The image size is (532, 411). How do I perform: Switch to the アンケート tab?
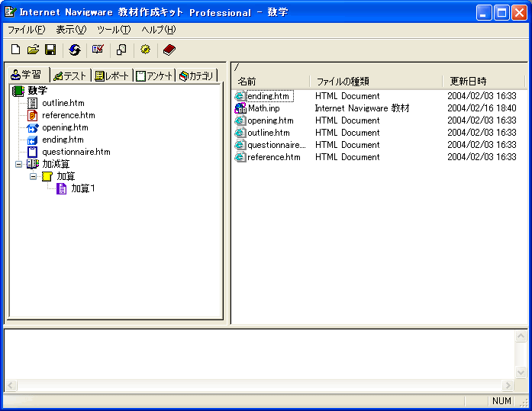[x=154, y=76]
